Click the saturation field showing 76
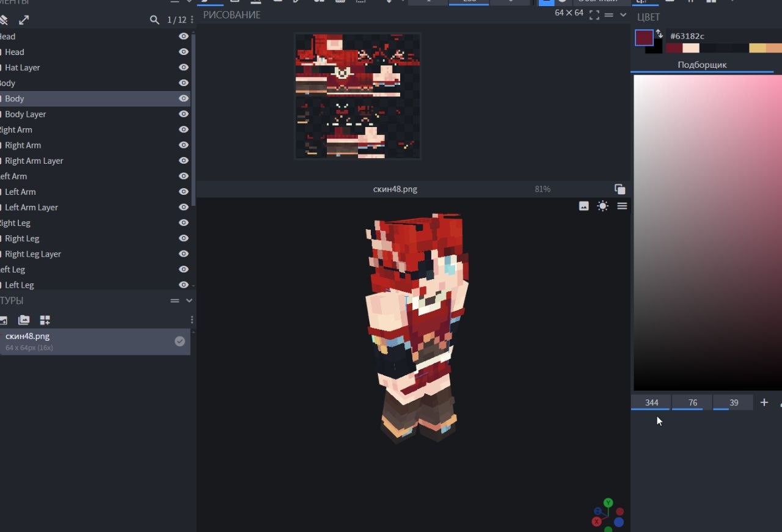 pos(692,403)
